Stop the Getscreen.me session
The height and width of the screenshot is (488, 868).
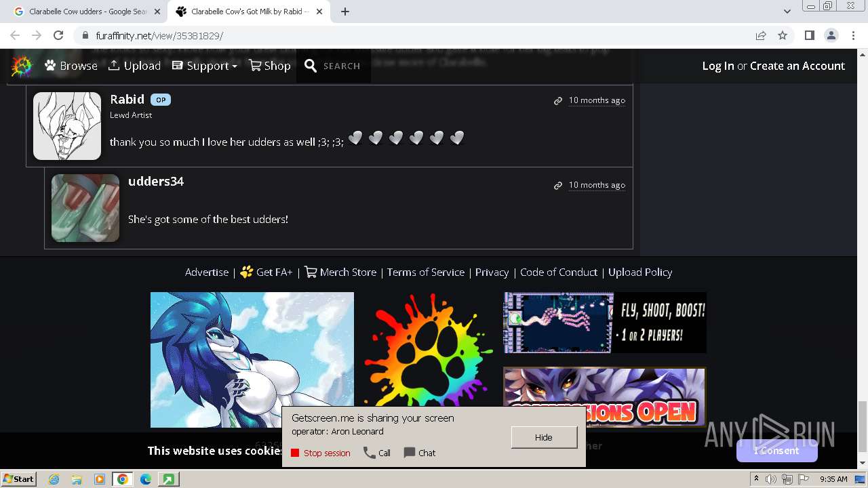pos(321,453)
